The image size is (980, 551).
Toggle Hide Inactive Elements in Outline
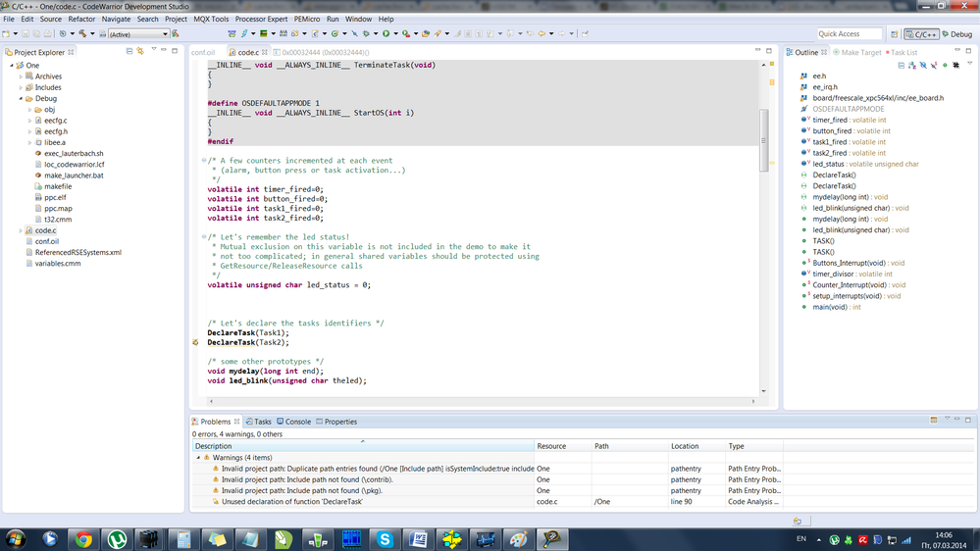pyautogui.click(x=956, y=65)
